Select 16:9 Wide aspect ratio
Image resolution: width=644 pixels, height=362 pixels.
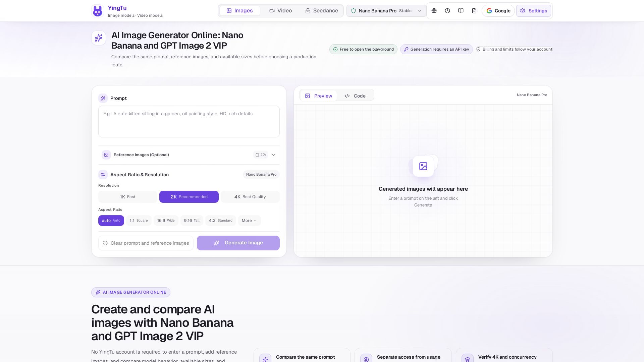166,221
